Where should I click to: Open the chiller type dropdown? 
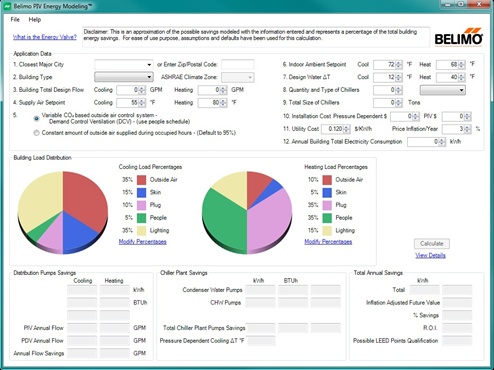click(443, 90)
